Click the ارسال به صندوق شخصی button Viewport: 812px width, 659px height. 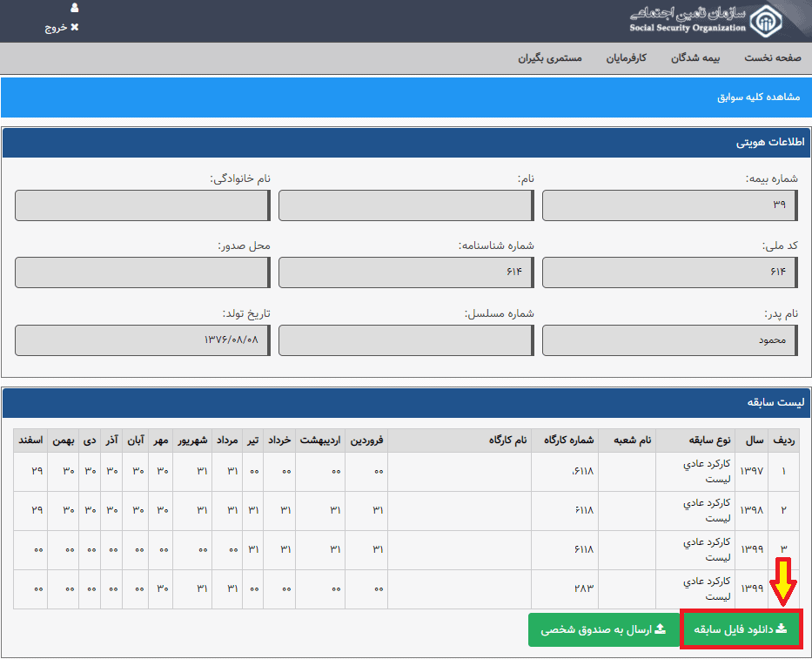click(603, 629)
